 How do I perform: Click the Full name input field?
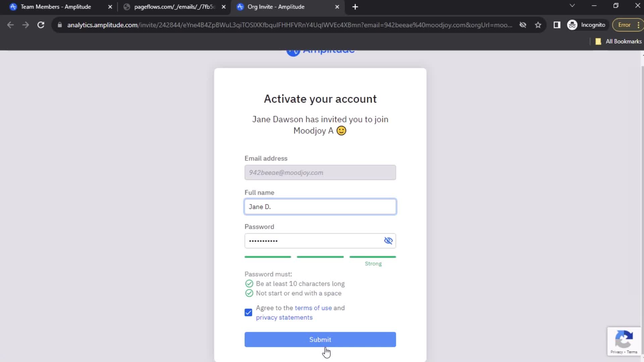320,206
